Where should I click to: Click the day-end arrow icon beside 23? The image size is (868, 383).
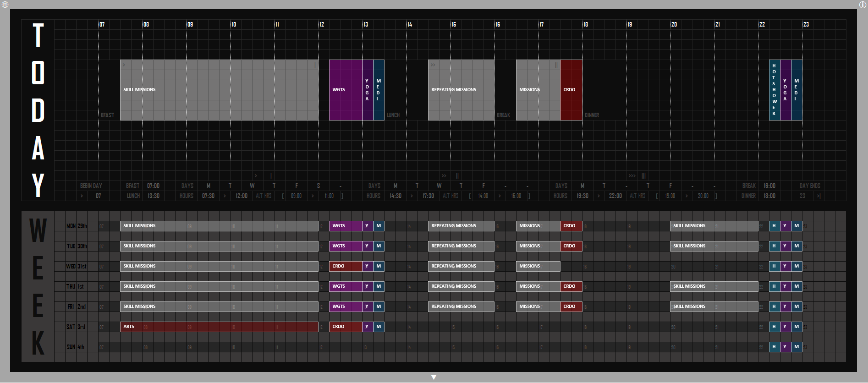click(x=819, y=196)
